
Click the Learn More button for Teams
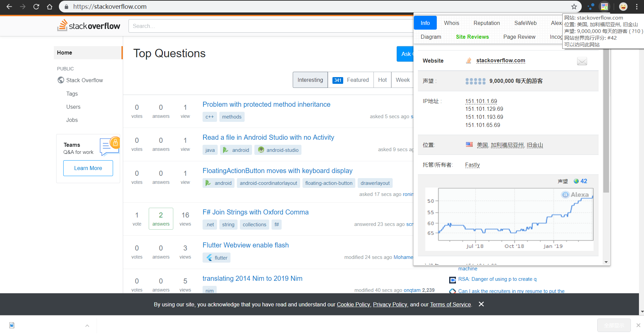(x=88, y=168)
